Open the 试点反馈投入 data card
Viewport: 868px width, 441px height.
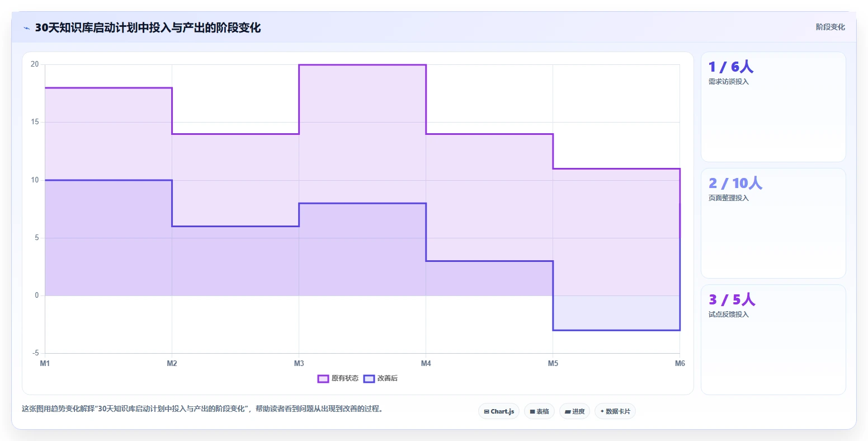coord(773,340)
